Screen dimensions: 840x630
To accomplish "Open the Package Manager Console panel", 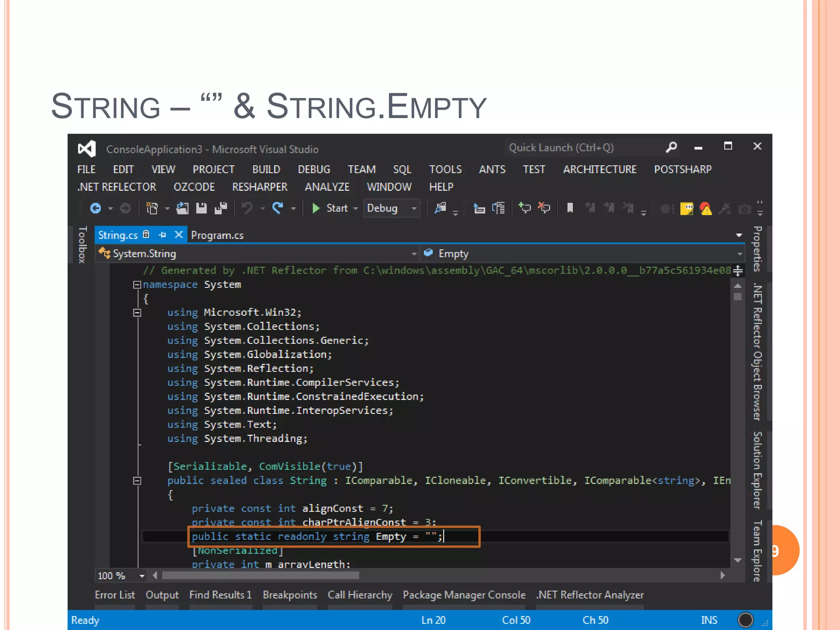I will point(464,595).
